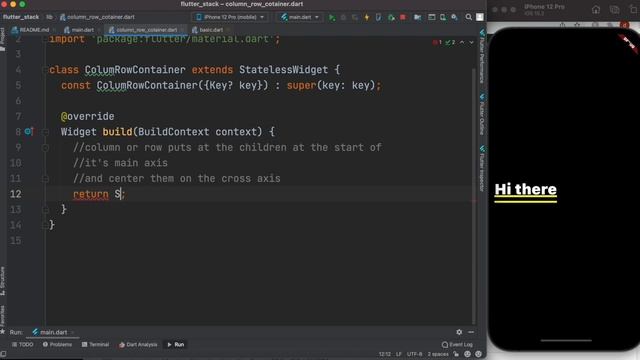Open the Terminal tool tab

click(95, 345)
